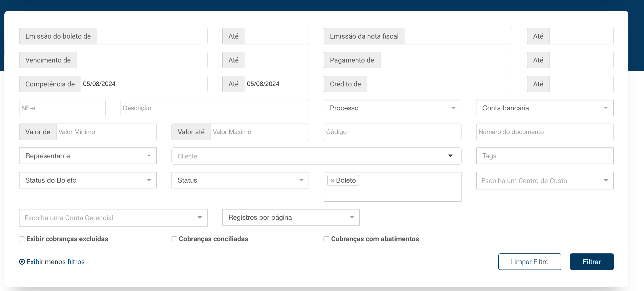Click inside the Boleto tag selection box
Viewport: 644px width, 291px height.
[392, 187]
